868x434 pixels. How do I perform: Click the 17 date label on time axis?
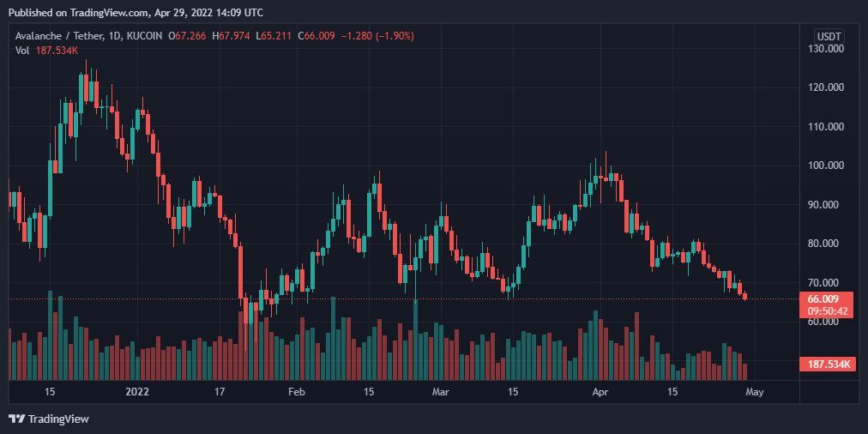click(220, 392)
